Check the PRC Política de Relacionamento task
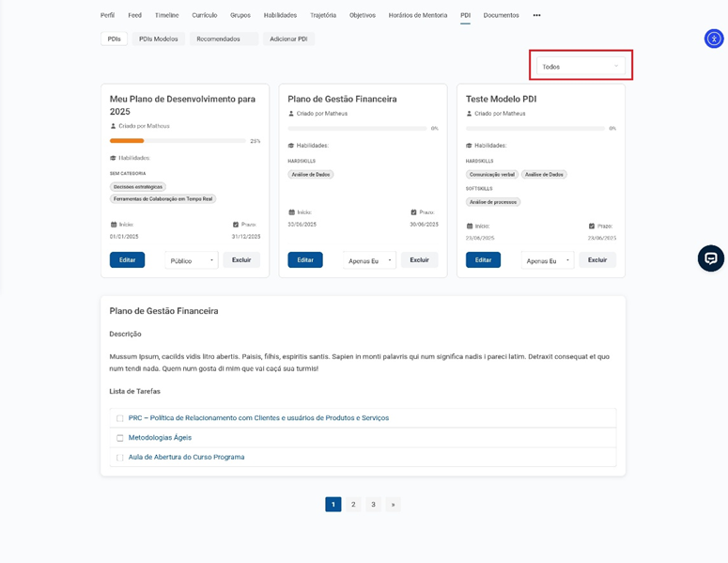Image resolution: width=728 pixels, height=563 pixels. pos(120,418)
